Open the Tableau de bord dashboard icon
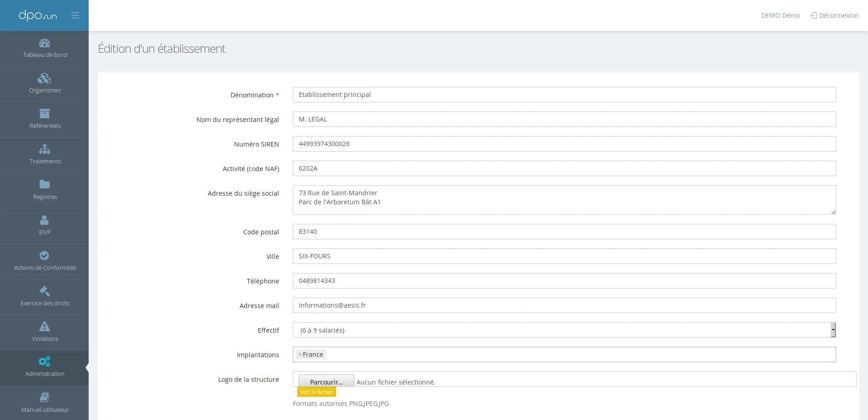Viewport: 868px width, 420px height. (x=45, y=43)
